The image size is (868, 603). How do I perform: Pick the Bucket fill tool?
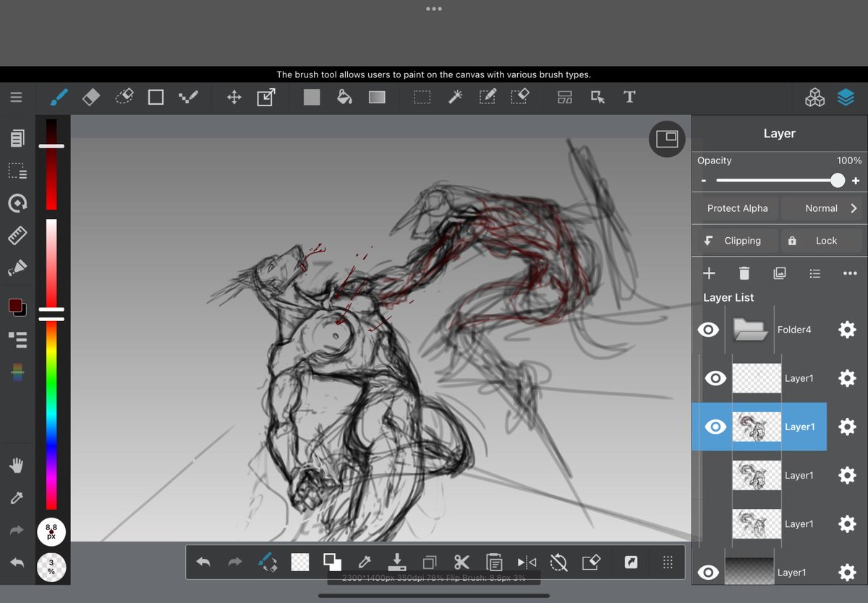click(x=344, y=97)
